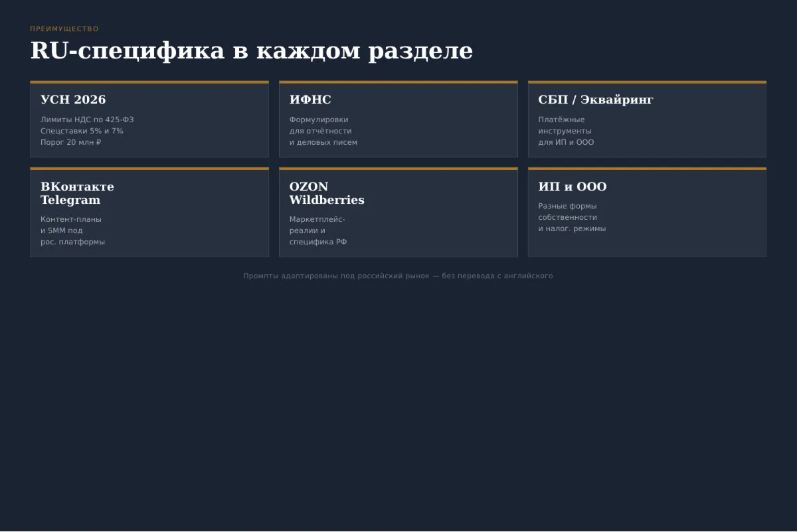Select the 'ВКонтакте' title line

tap(77, 187)
